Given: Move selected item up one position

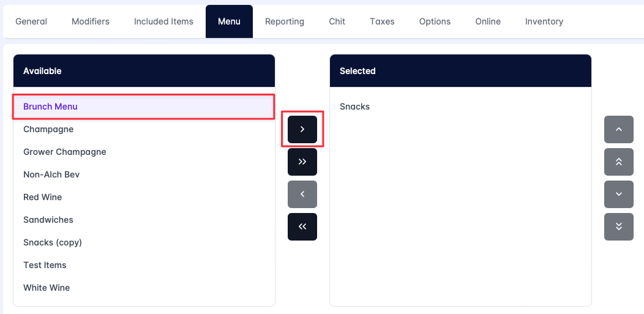Looking at the screenshot, I should pyautogui.click(x=618, y=129).
